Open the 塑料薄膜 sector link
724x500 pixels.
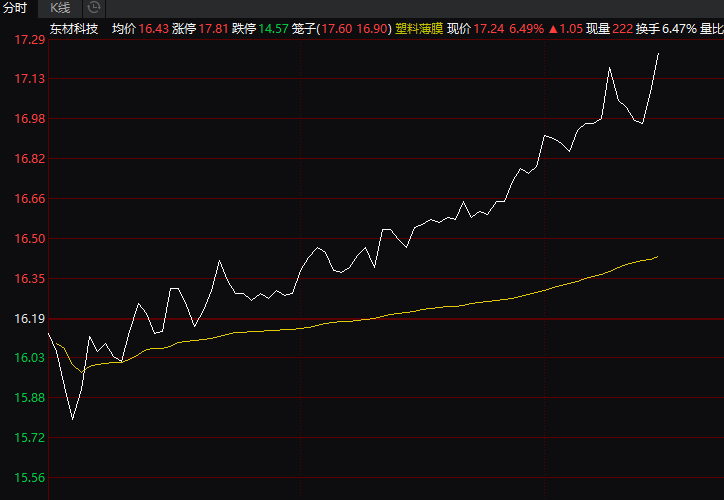click(x=419, y=29)
